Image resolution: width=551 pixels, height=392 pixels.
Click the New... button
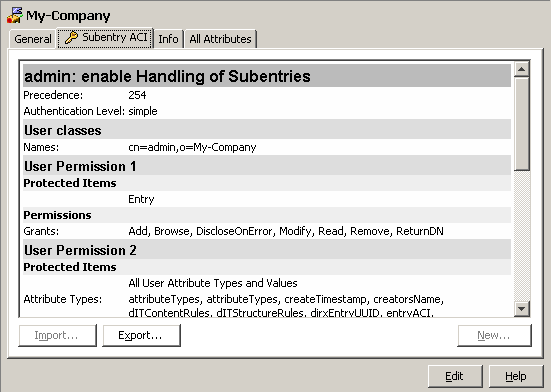[494, 335]
